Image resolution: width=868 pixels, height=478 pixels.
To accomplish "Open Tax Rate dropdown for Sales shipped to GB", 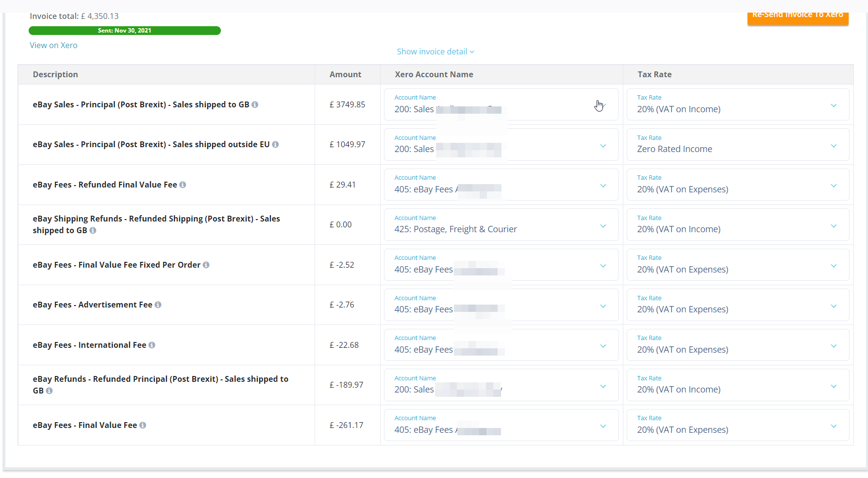I will pyautogui.click(x=738, y=104).
